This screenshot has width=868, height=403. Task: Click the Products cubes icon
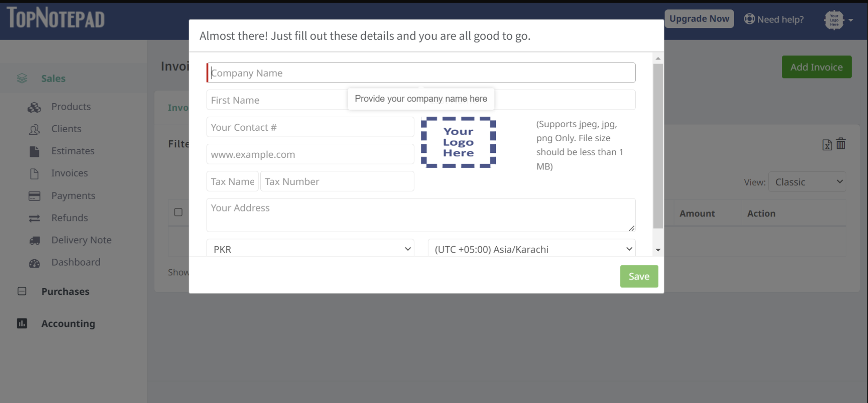(x=34, y=107)
